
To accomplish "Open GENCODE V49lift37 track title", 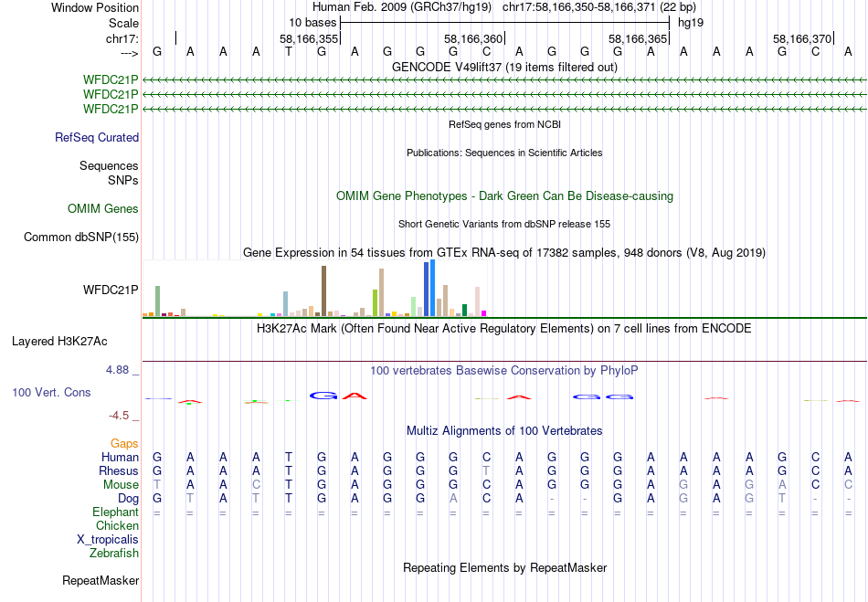I will [x=504, y=67].
